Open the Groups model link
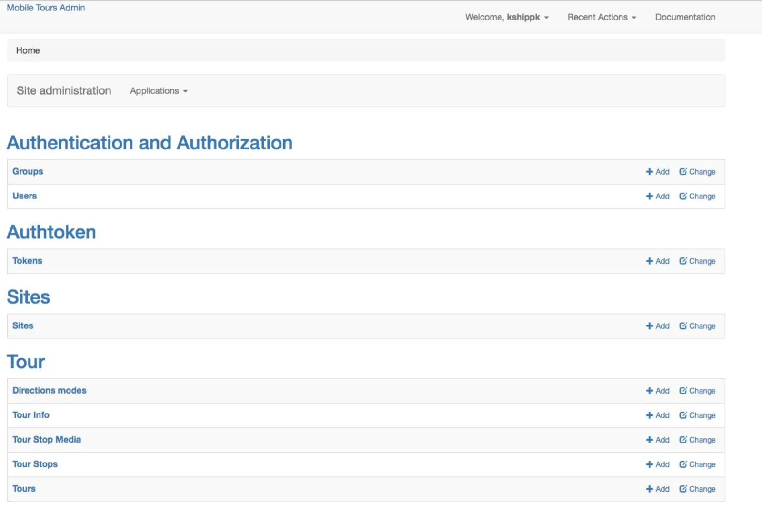 pyautogui.click(x=28, y=171)
